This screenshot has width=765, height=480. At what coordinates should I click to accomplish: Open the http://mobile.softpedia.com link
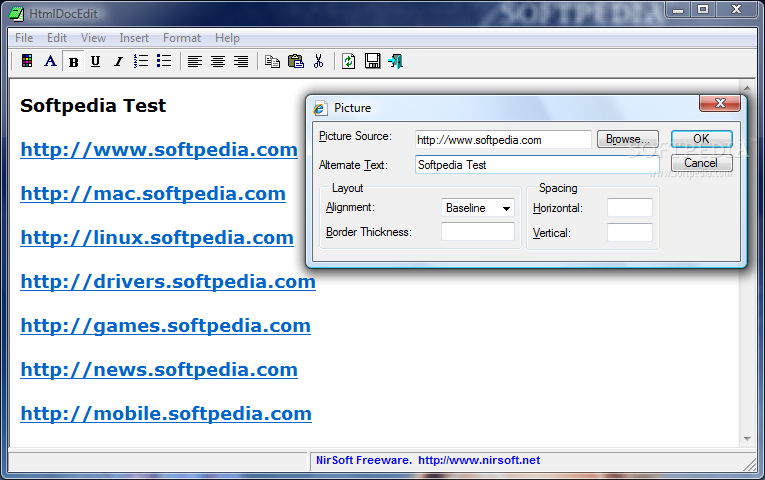coord(166,413)
